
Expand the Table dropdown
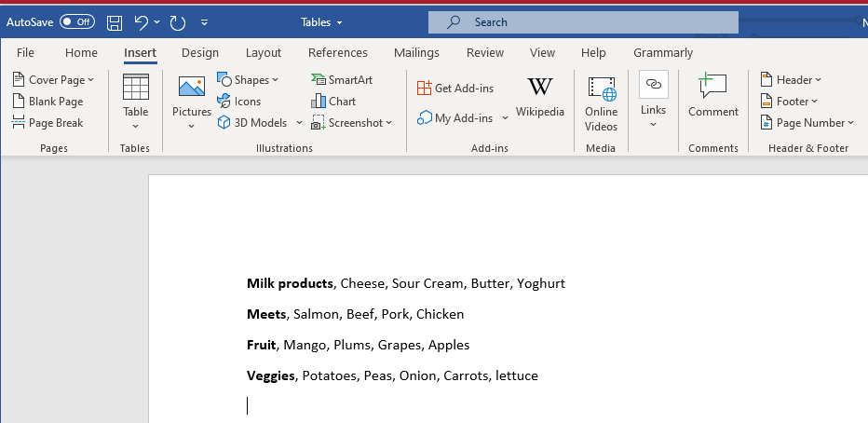coord(136,102)
